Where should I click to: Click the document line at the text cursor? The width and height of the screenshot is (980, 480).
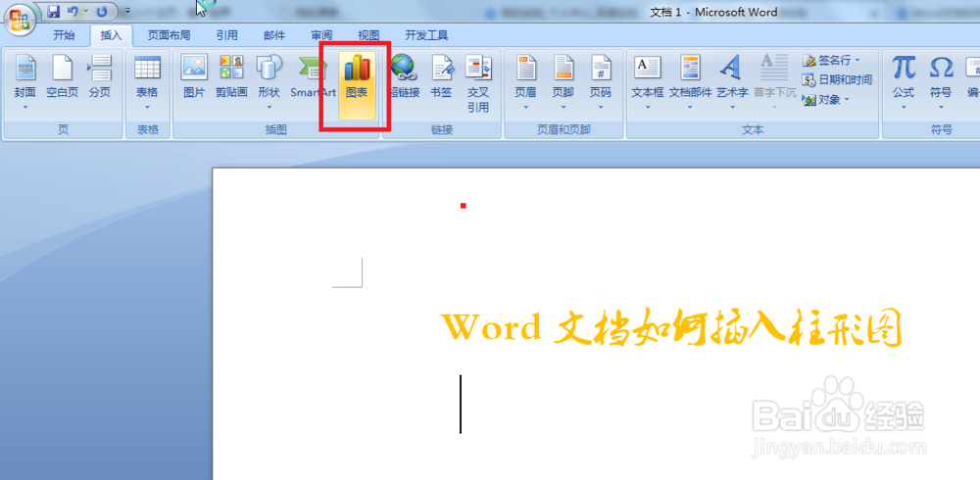pos(461,404)
